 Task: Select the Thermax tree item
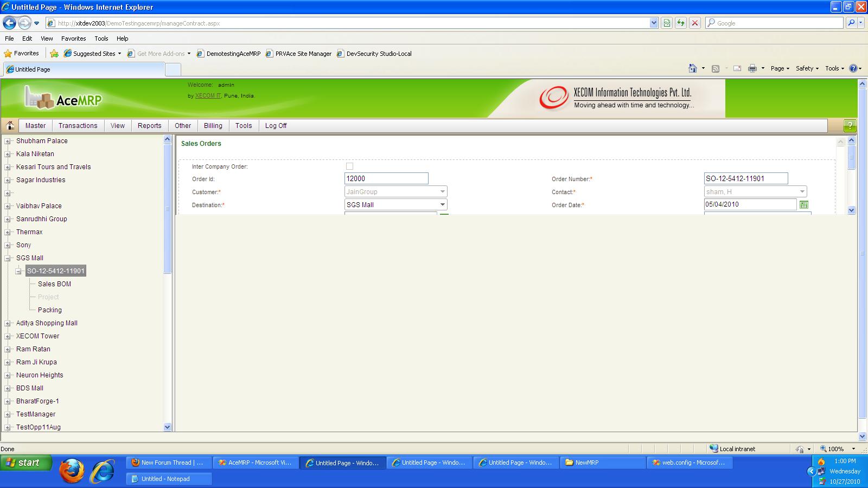(29, 232)
